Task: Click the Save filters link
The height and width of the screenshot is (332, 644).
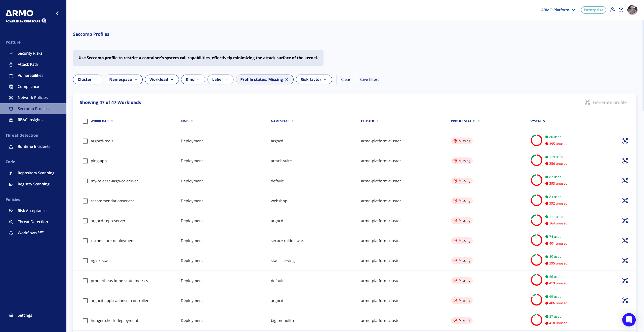Action: pos(369,80)
